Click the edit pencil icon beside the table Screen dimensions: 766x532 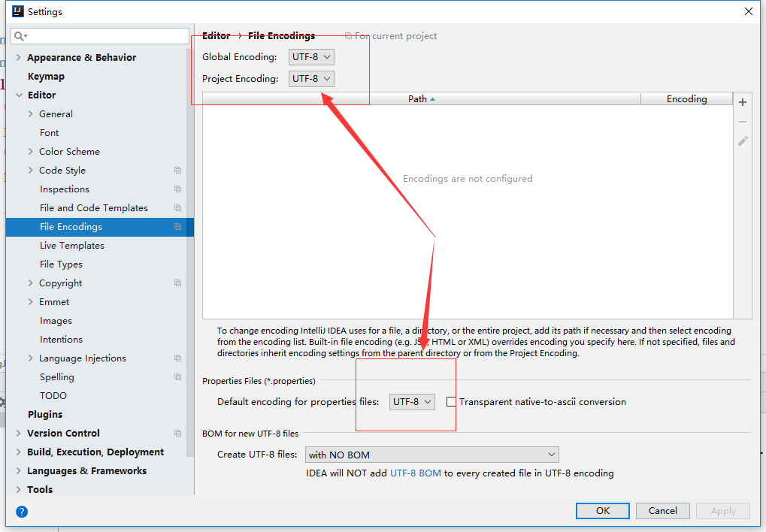click(x=743, y=141)
